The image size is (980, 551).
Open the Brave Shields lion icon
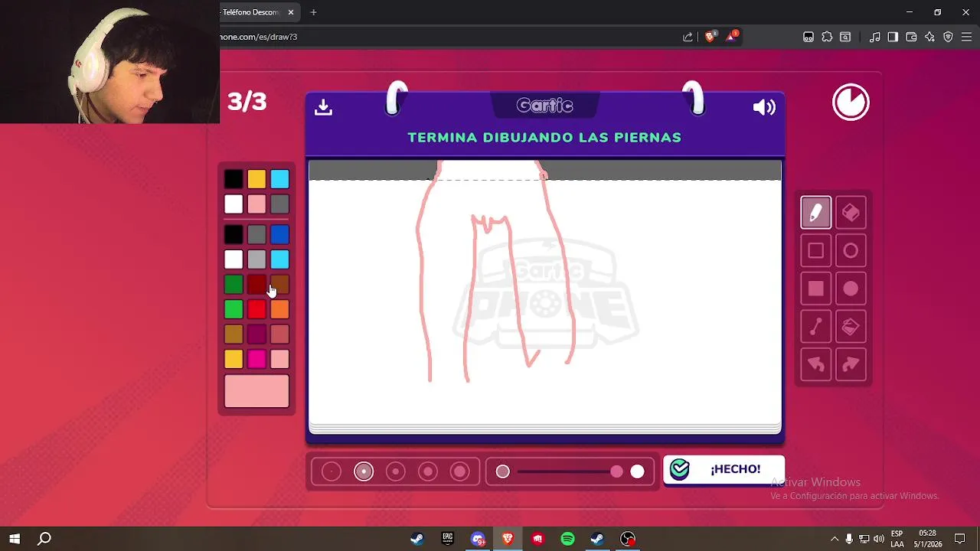click(x=710, y=37)
